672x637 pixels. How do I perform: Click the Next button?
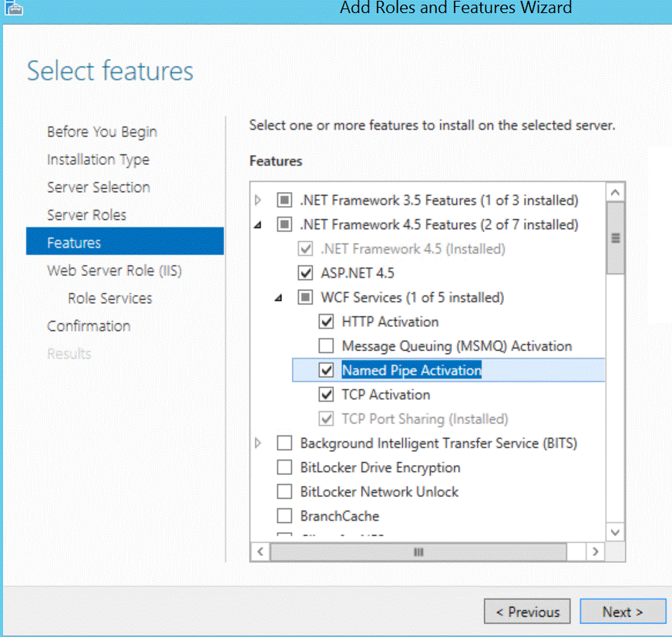coord(622,612)
